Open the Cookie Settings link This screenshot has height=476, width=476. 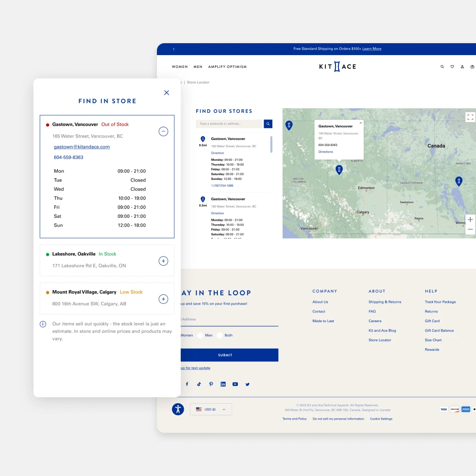coord(381,419)
